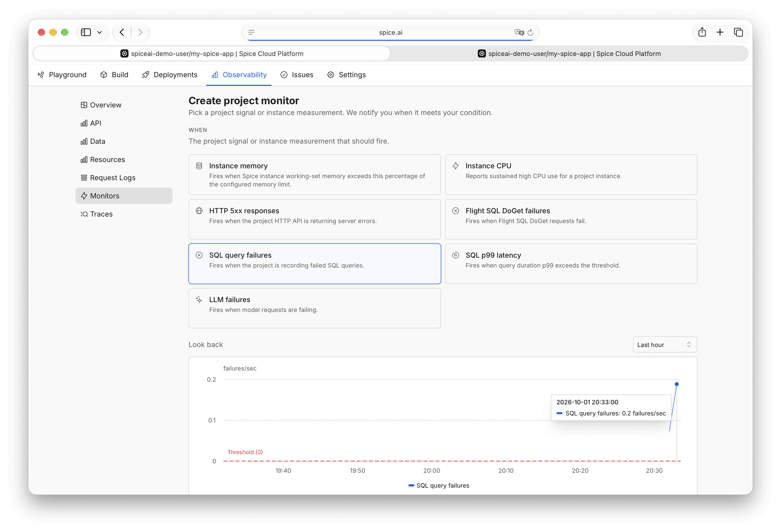Click the translate icon in the address bar
Viewport: 781px width, 532px height.
[x=519, y=32]
